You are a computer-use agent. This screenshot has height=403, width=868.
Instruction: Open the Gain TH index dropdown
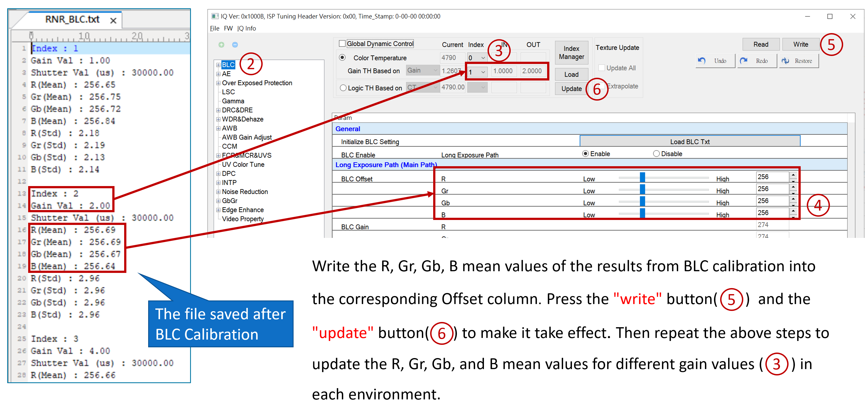coord(483,72)
